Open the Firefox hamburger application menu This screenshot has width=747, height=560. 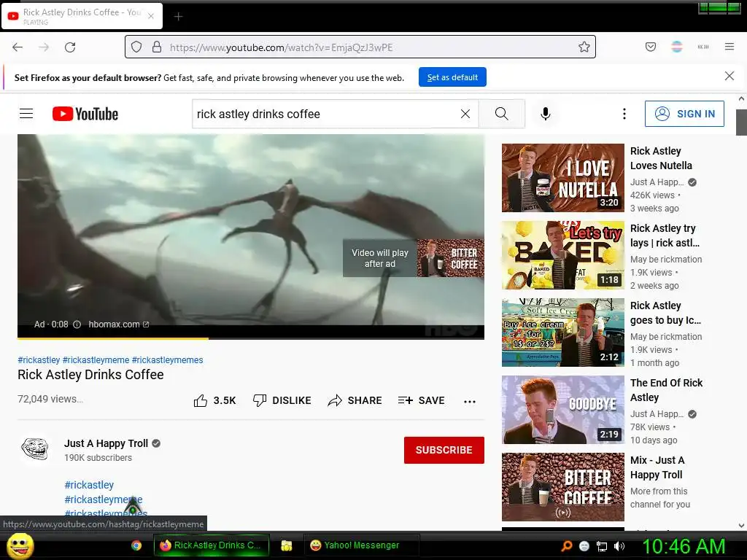click(729, 47)
